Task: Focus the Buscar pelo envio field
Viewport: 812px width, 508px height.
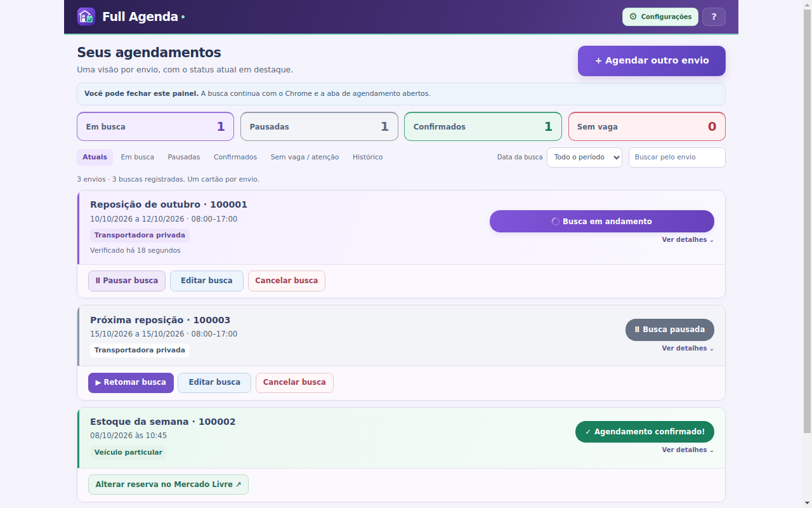Action: coord(677,157)
